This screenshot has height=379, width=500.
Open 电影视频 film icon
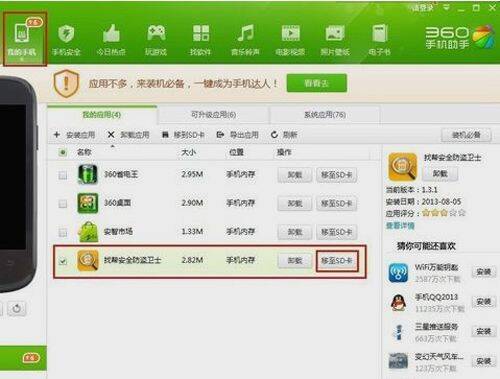[290, 33]
